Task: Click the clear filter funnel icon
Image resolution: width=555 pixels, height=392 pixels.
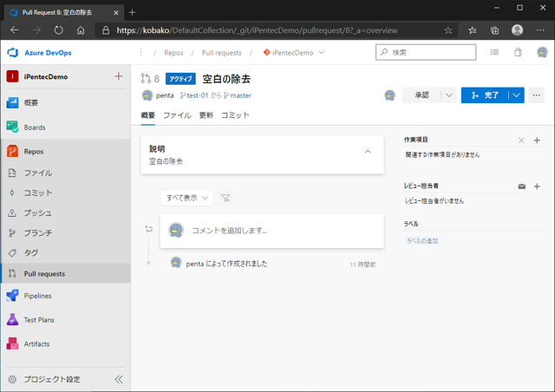Action: [225, 198]
